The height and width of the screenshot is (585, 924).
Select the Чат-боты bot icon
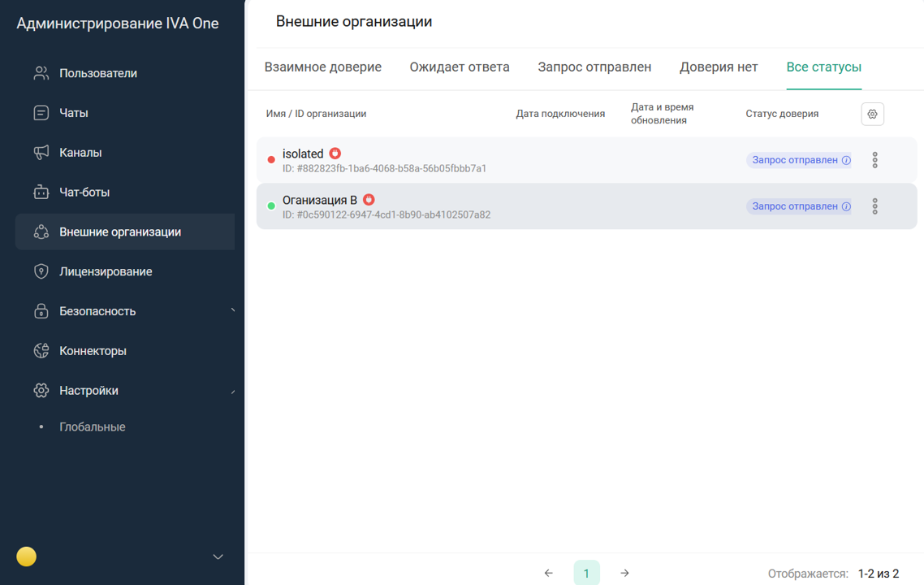[41, 192]
